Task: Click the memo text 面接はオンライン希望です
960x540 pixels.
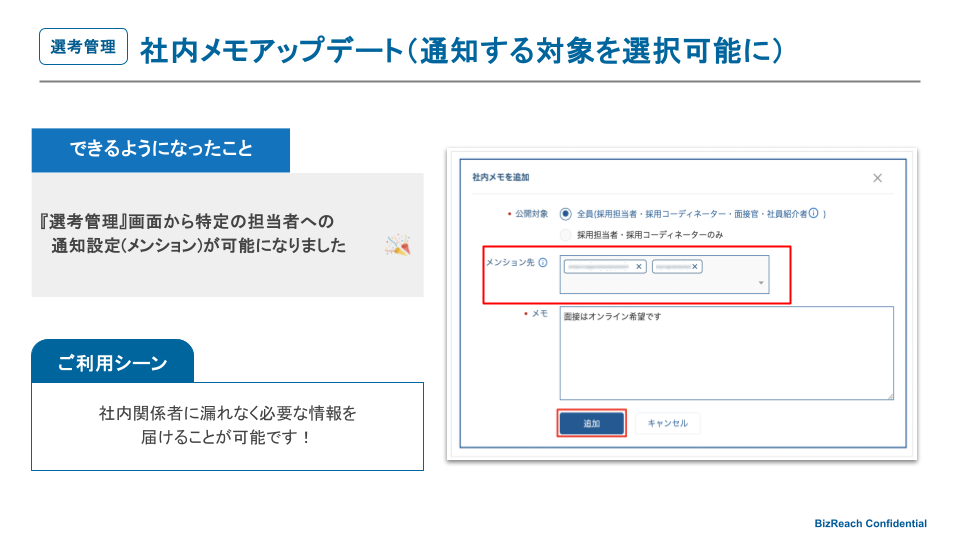Action: pyautogui.click(x=612, y=317)
